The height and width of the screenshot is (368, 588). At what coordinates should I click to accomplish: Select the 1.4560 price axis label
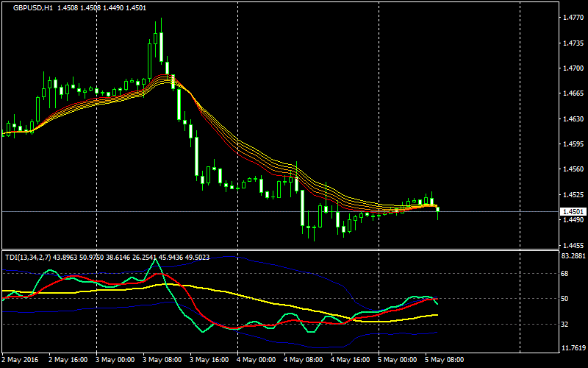click(x=573, y=169)
